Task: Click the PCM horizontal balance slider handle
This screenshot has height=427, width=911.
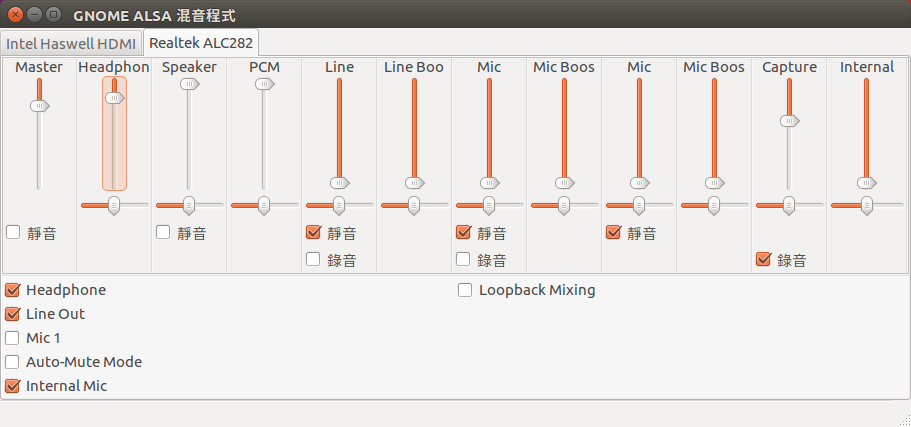Action: (x=264, y=205)
